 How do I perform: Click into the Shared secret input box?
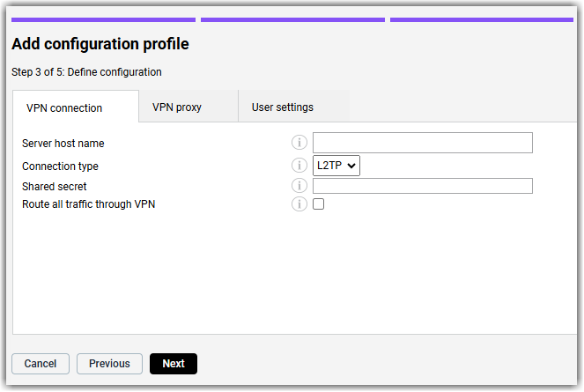[422, 186]
